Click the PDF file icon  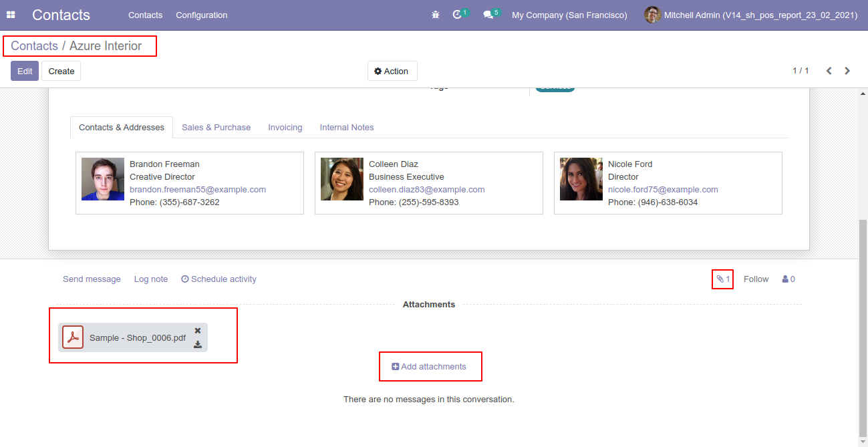point(73,337)
